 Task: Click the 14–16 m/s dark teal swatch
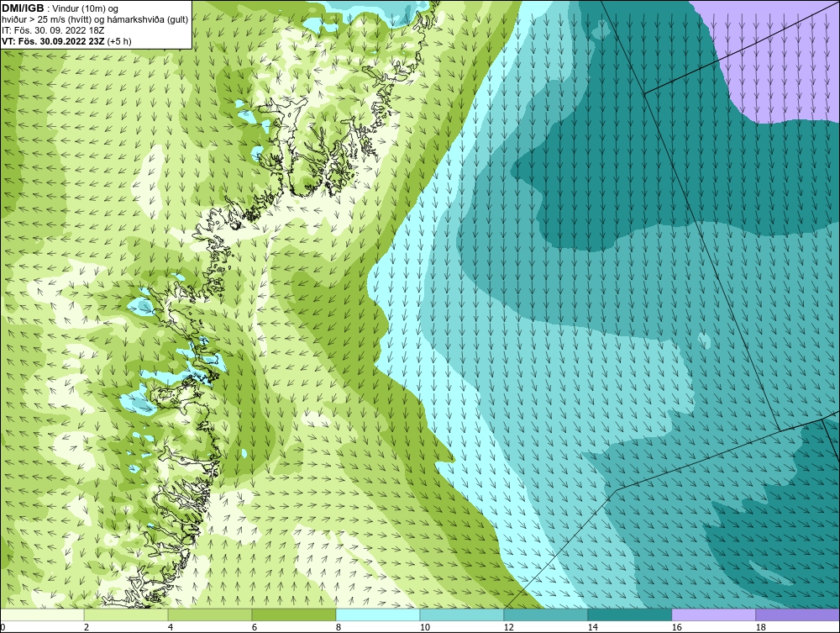[x=629, y=615]
